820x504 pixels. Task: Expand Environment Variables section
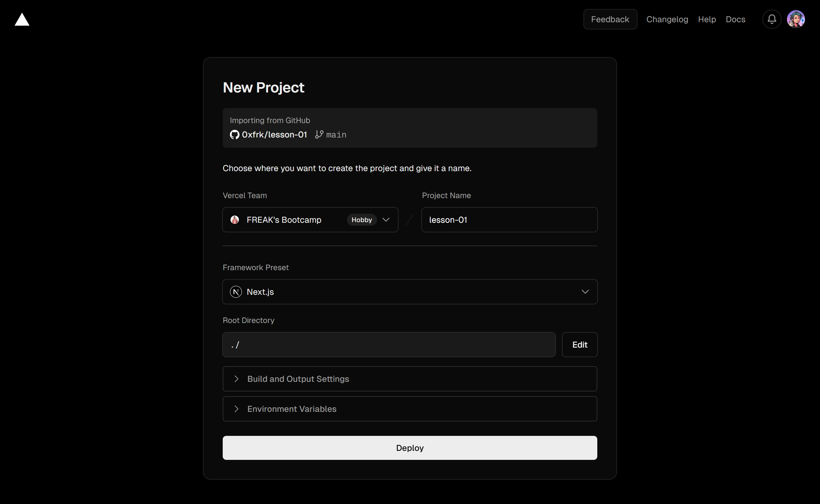point(410,409)
